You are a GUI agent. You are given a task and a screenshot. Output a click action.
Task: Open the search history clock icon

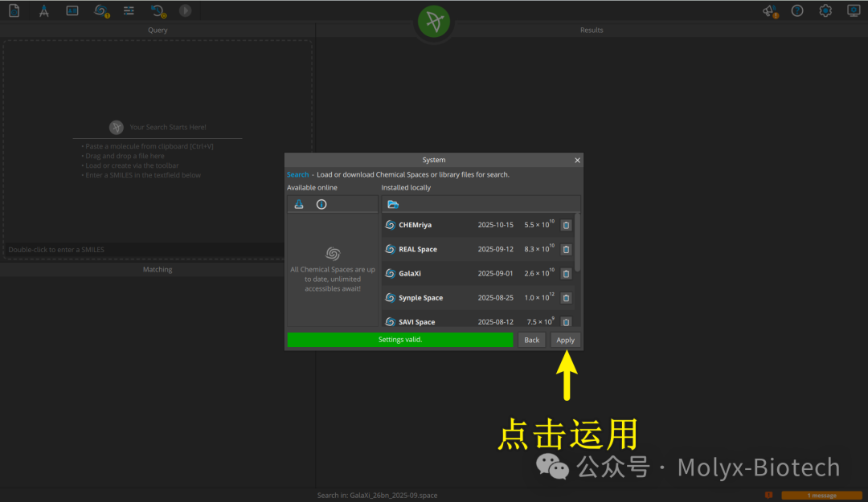click(x=158, y=10)
